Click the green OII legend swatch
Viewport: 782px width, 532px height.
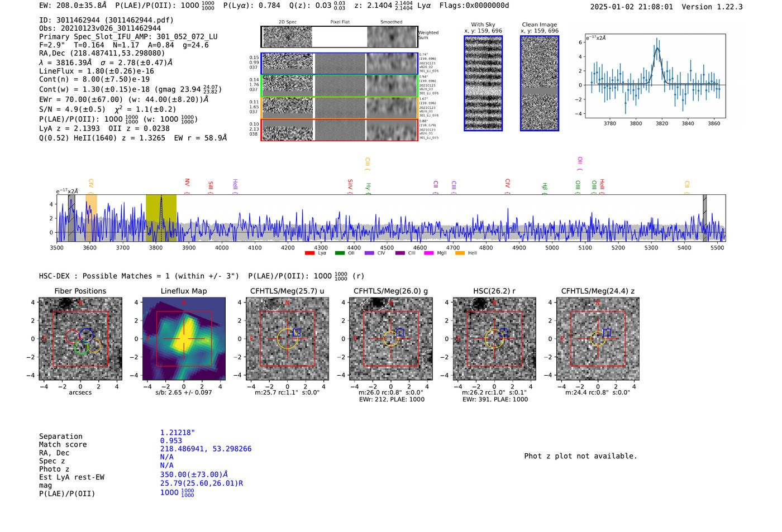click(x=340, y=253)
